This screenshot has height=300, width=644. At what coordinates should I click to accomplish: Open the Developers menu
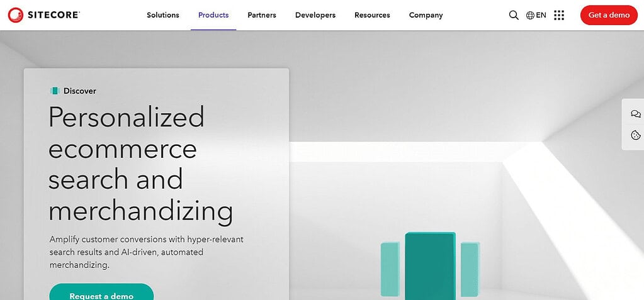(315, 15)
